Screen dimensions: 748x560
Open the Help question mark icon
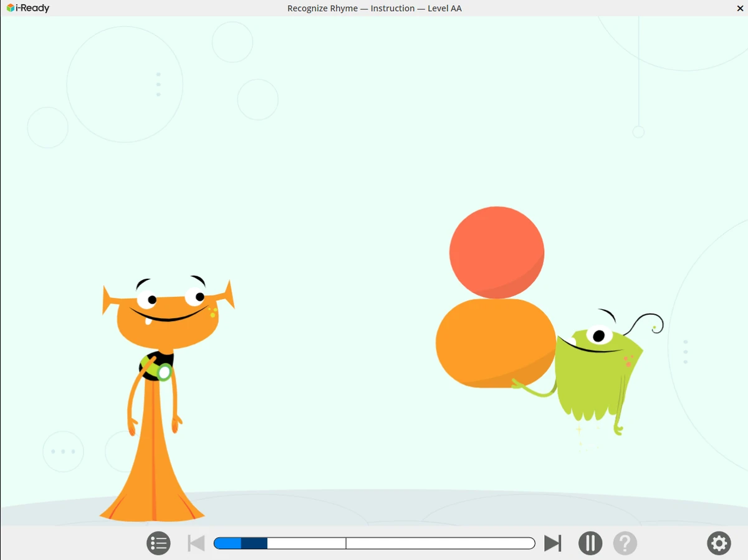(625, 543)
